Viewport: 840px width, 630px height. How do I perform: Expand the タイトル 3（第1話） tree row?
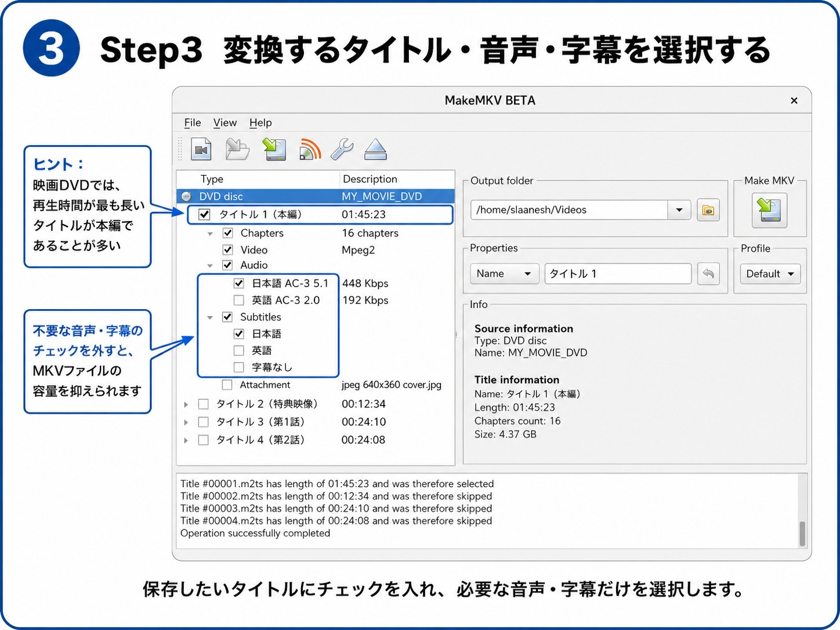pos(186,422)
